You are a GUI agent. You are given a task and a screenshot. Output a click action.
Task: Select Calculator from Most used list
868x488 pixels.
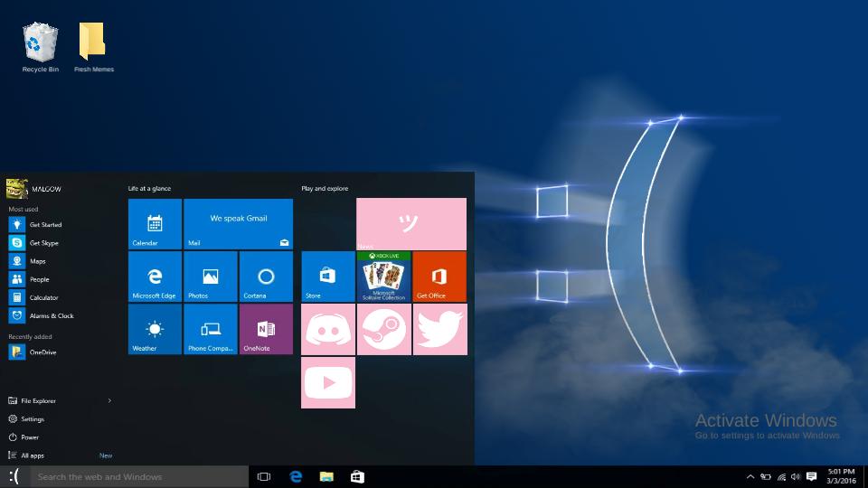point(42,297)
